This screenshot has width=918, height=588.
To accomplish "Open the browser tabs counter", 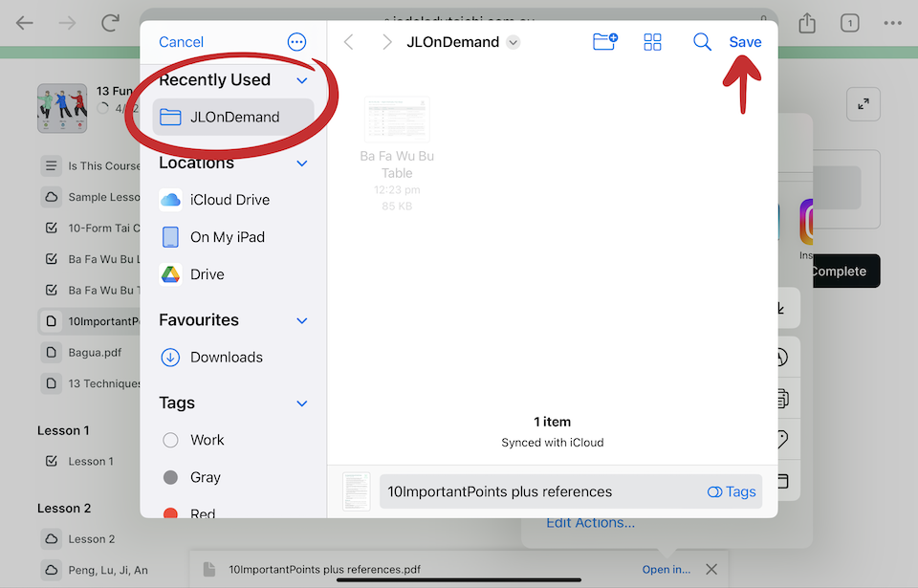I will tap(849, 23).
